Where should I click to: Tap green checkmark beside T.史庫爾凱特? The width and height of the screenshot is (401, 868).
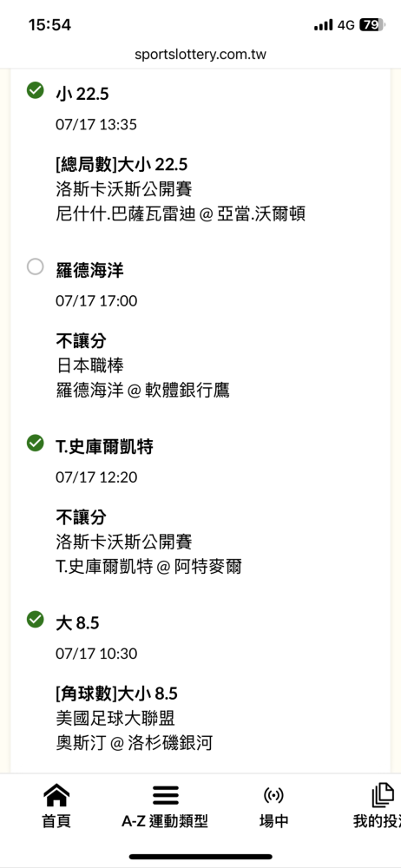[x=36, y=443]
